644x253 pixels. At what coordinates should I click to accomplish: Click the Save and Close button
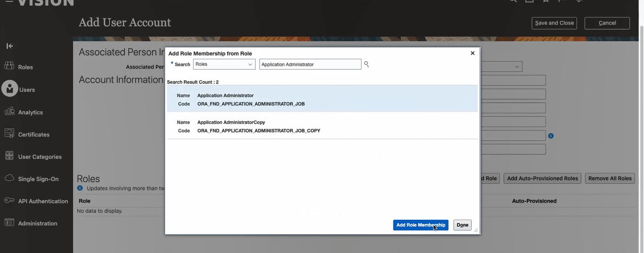554,23
